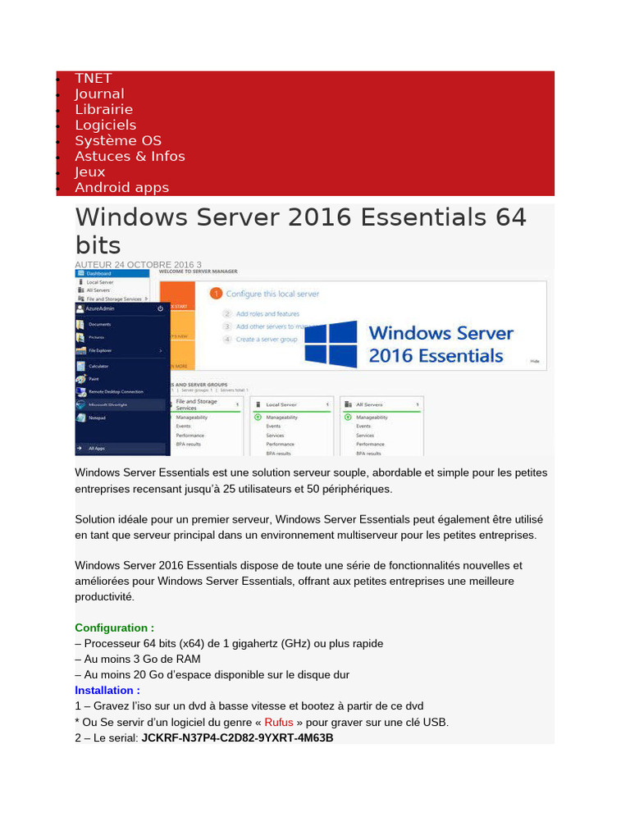
Task: Click the line about 20 Go d'espace disponible
Action: (x=212, y=675)
